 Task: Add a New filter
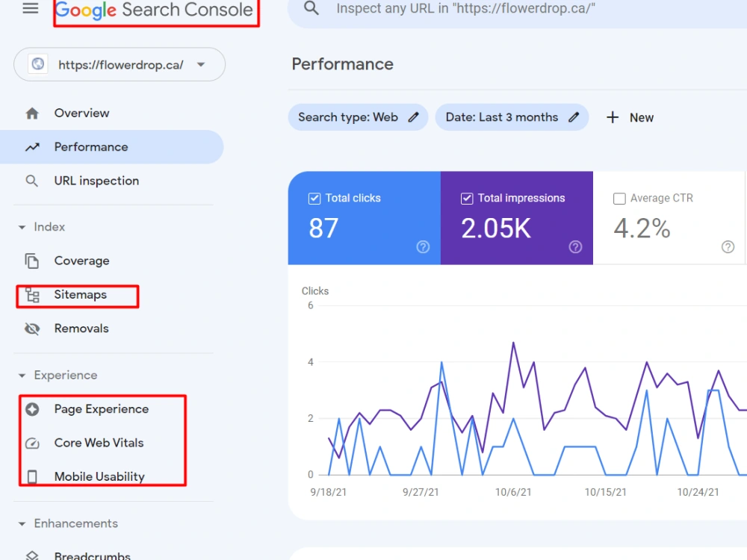click(630, 118)
